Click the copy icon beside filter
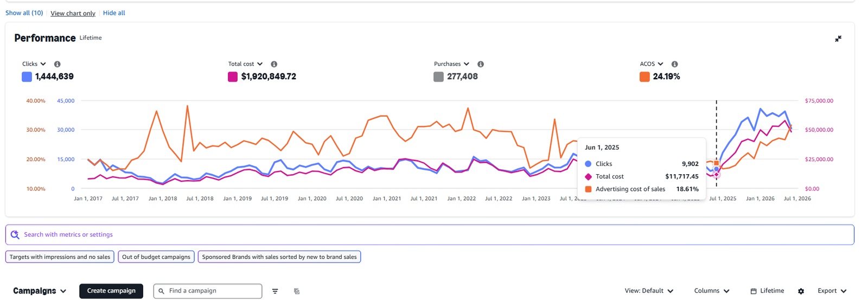 [x=297, y=291]
